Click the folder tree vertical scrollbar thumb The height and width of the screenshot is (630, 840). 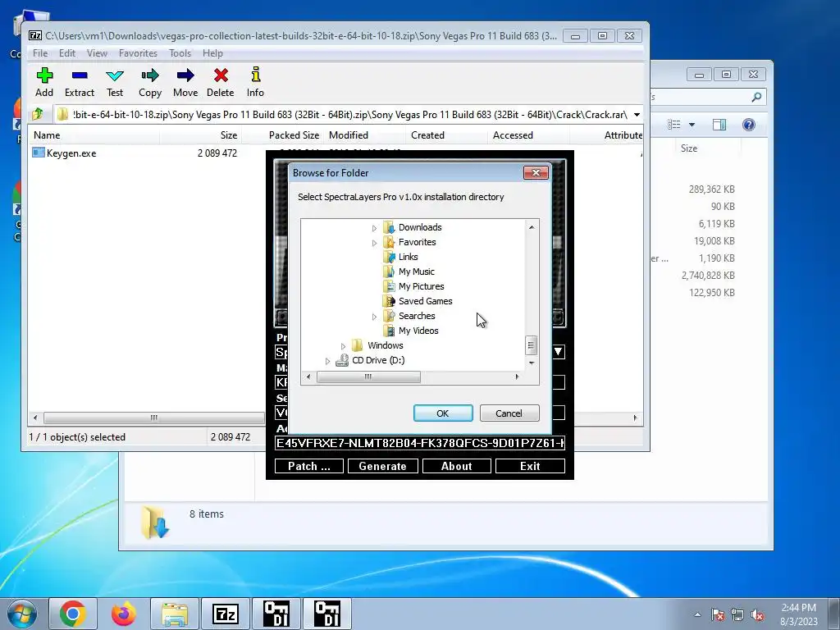click(x=531, y=345)
